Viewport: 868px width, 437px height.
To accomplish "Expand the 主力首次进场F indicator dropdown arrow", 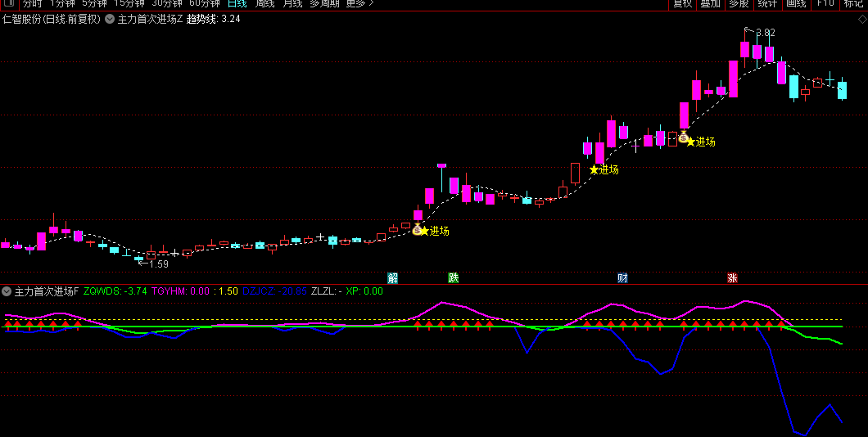I will 7,291.
